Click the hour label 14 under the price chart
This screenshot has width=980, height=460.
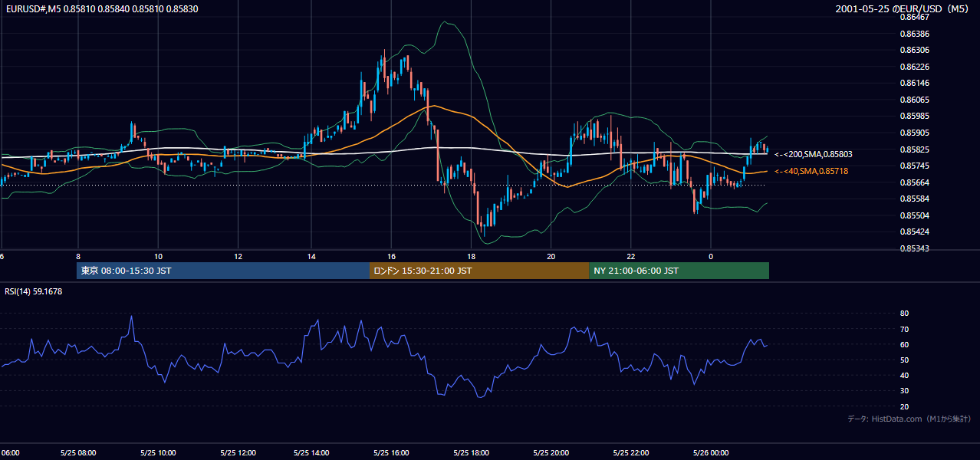311,256
